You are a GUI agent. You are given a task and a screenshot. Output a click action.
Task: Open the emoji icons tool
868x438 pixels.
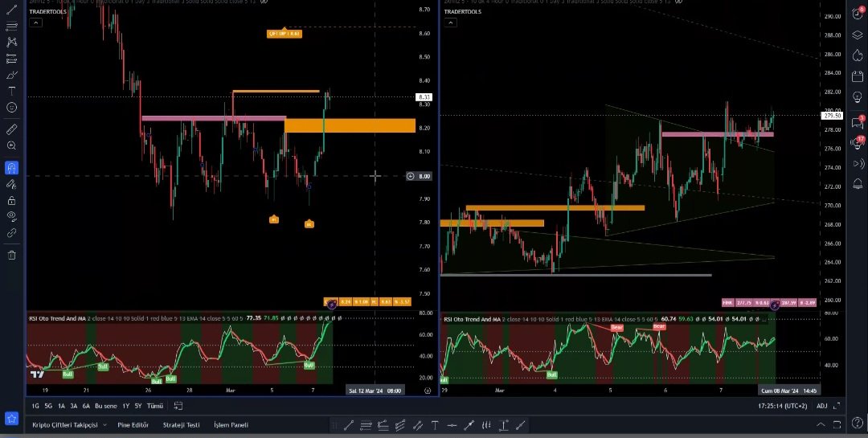coord(11,108)
